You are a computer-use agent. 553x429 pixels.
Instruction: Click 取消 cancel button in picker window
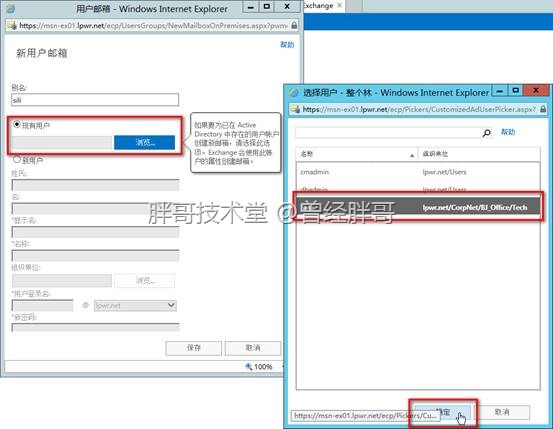(x=502, y=412)
